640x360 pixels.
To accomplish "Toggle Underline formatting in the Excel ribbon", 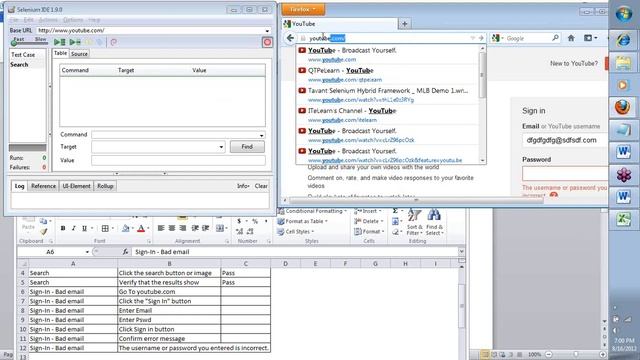I will pyautogui.click(x=84, y=229).
